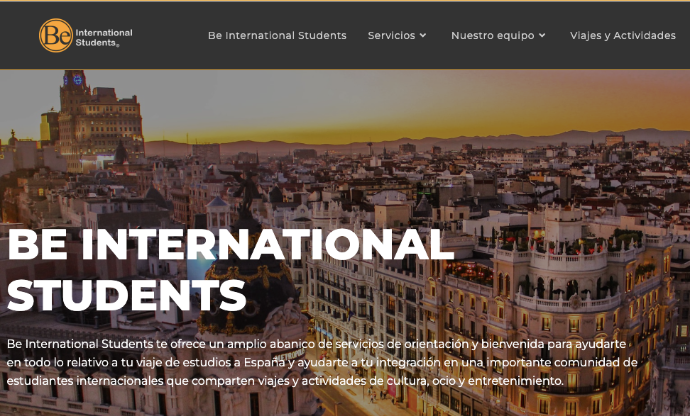Expand the Servicios dropdown chevron
This screenshot has width=690, height=416.
pyautogui.click(x=423, y=35)
